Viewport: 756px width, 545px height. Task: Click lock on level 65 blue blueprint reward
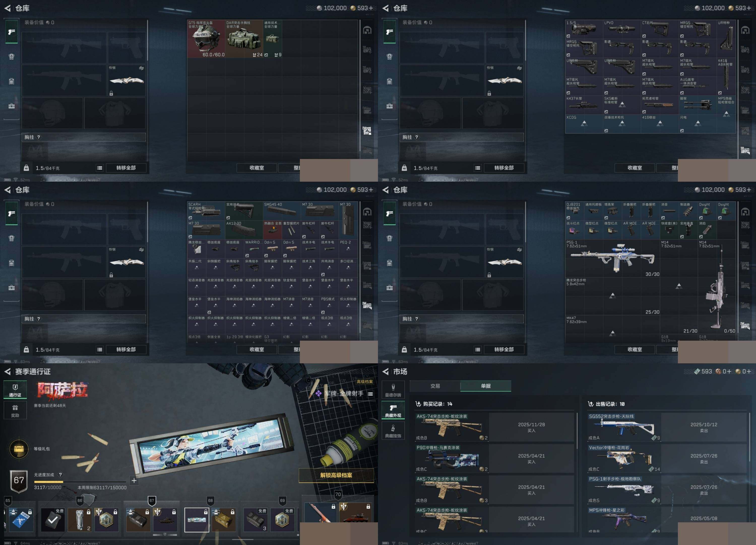point(30,512)
